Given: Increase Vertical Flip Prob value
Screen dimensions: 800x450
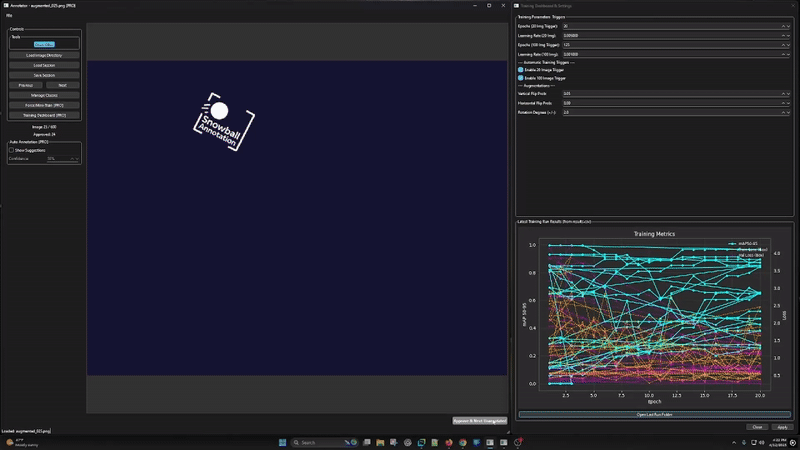Looking at the screenshot, I should pyautogui.click(x=783, y=94).
